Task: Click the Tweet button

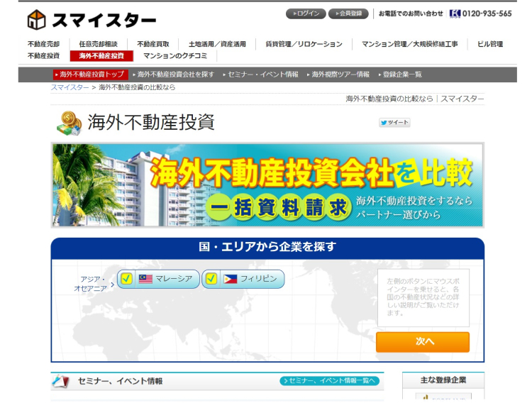Action: (394, 122)
